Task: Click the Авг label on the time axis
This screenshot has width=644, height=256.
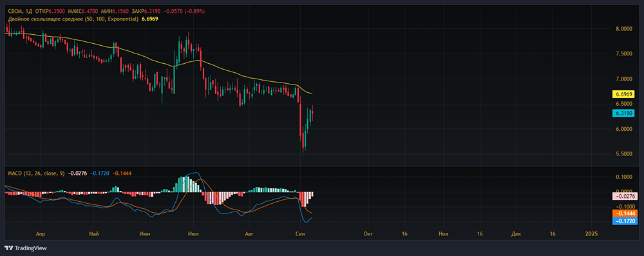Action: coord(249,234)
